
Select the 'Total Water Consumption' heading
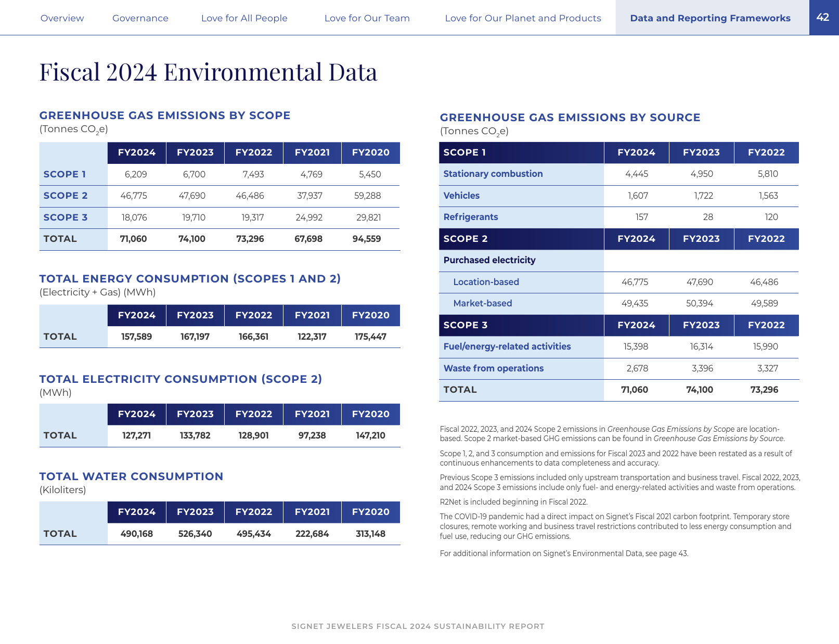click(x=131, y=476)
